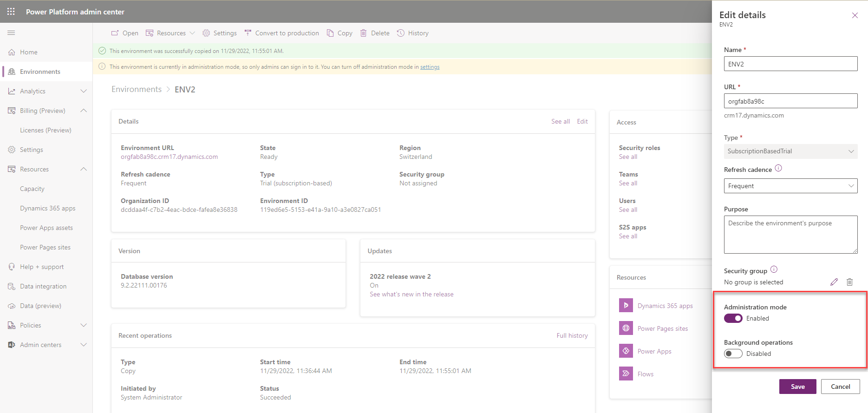The image size is (868, 413).
Task: Open Power Pages sites in sidebar
Action: [x=45, y=248]
